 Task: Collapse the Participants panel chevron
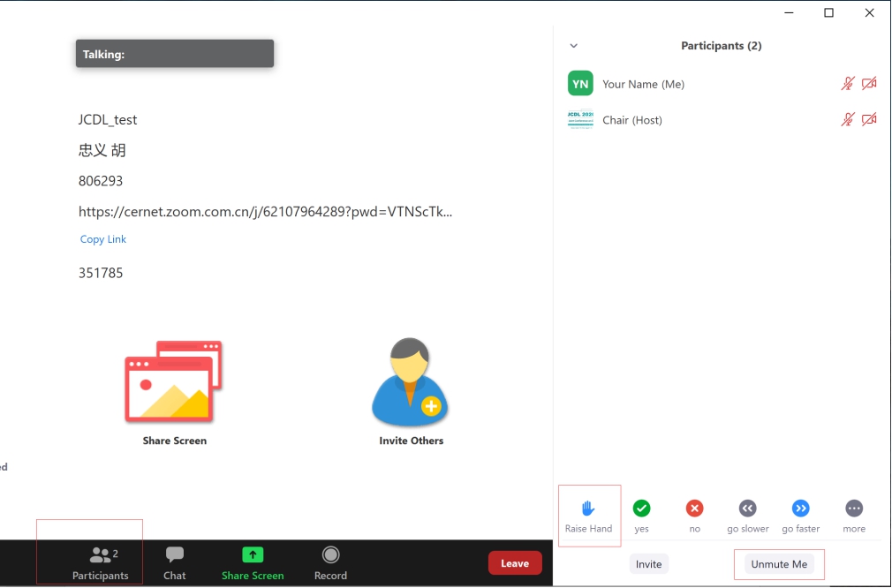[573, 46]
